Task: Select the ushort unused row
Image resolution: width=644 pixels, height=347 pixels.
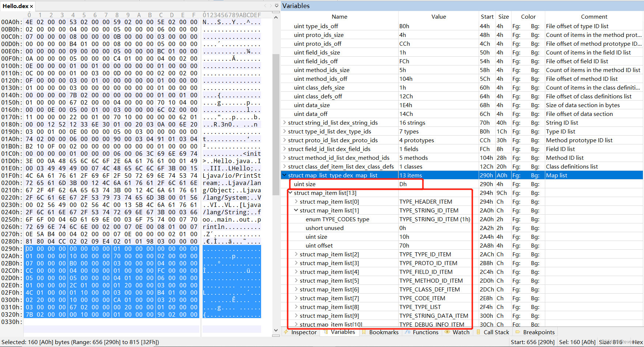Action: click(x=462, y=228)
